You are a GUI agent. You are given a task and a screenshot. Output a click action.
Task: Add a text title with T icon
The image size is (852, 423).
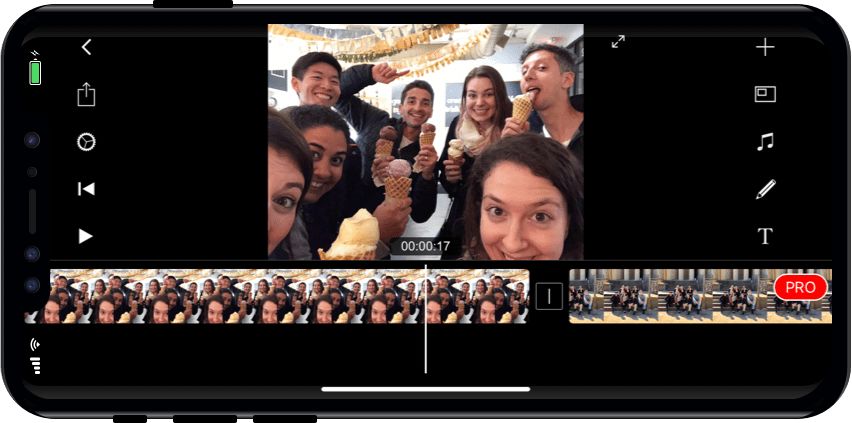765,236
